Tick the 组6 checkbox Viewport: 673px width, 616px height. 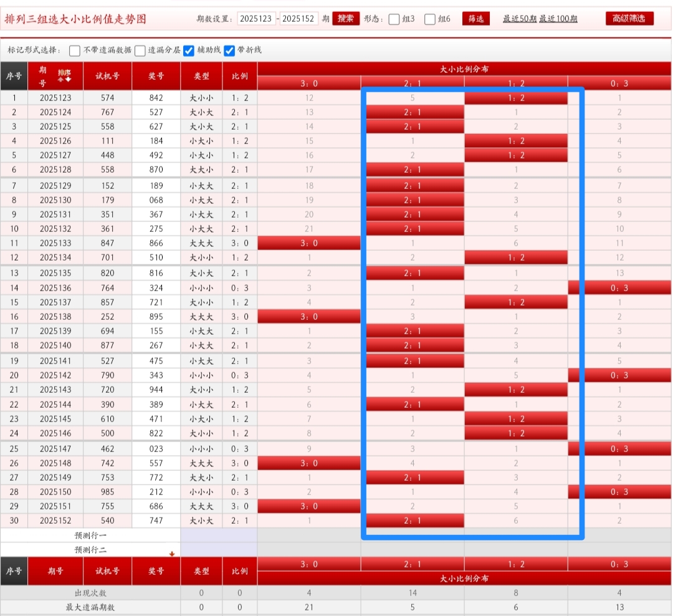click(429, 19)
